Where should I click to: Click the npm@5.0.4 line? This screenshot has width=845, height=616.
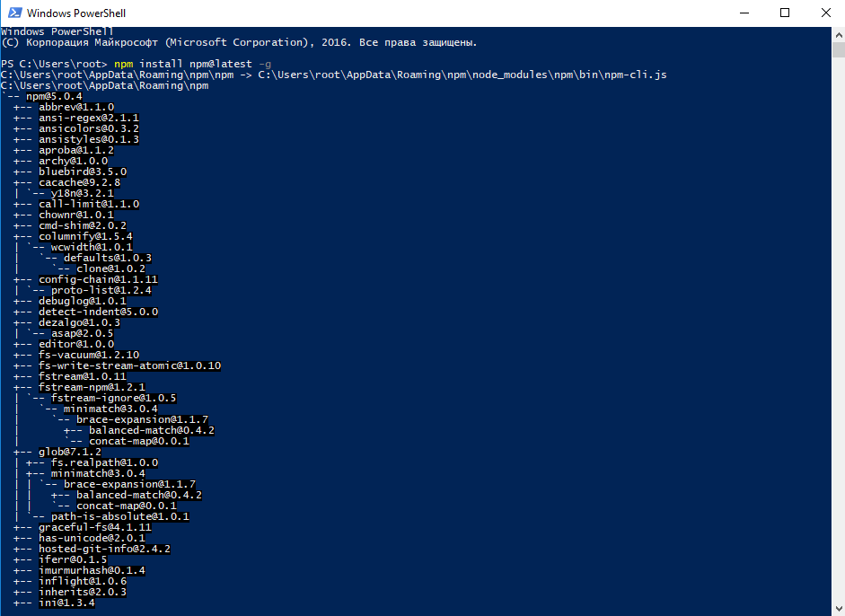[54, 96]
